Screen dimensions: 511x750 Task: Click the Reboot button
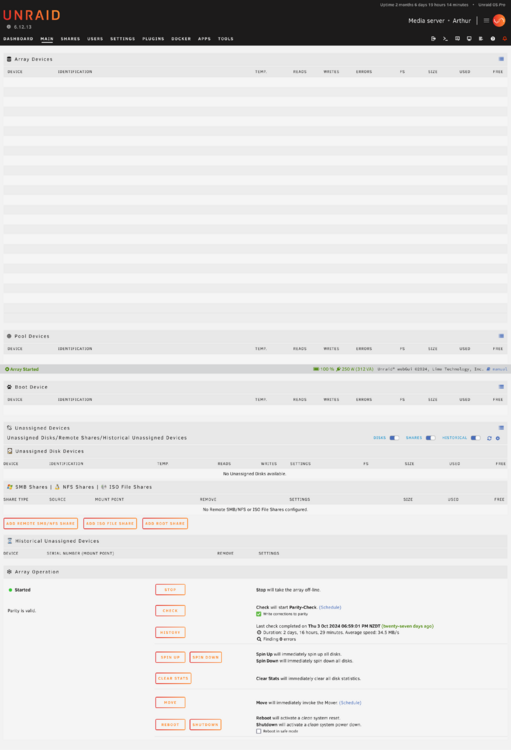(x=170, y=725)
